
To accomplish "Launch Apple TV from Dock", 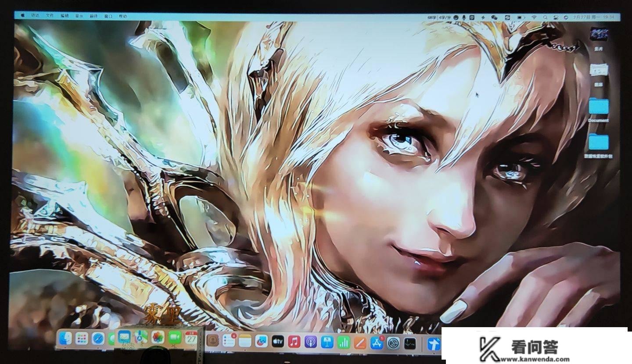I will click(x=277, y=341).
